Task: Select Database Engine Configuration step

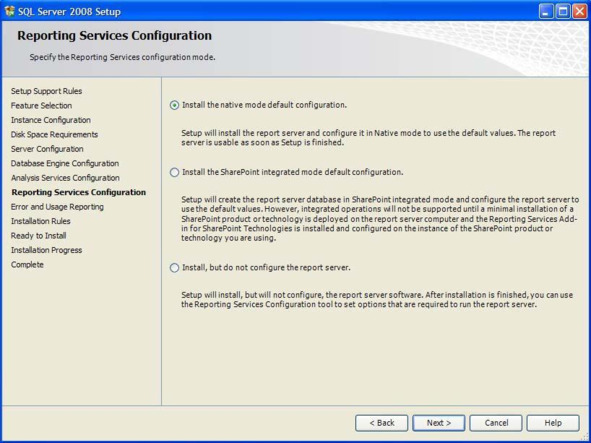Action: (x=65, y=163)
